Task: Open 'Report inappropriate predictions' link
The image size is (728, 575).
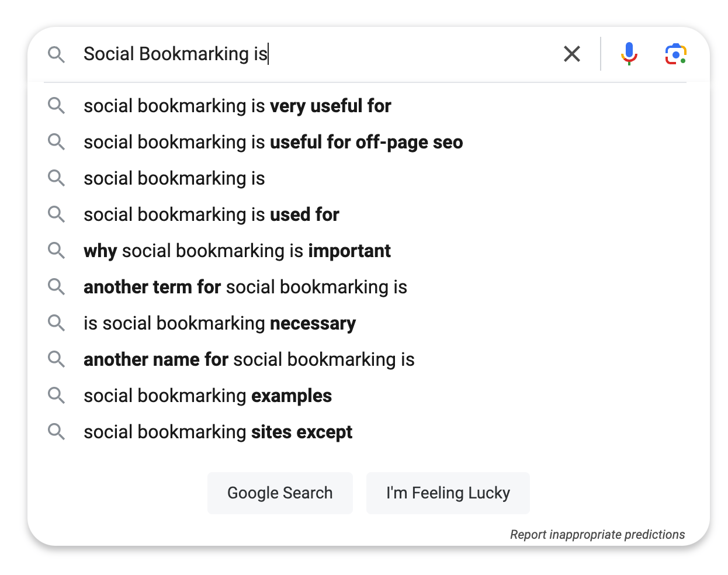Action: (x=598, y=534)
